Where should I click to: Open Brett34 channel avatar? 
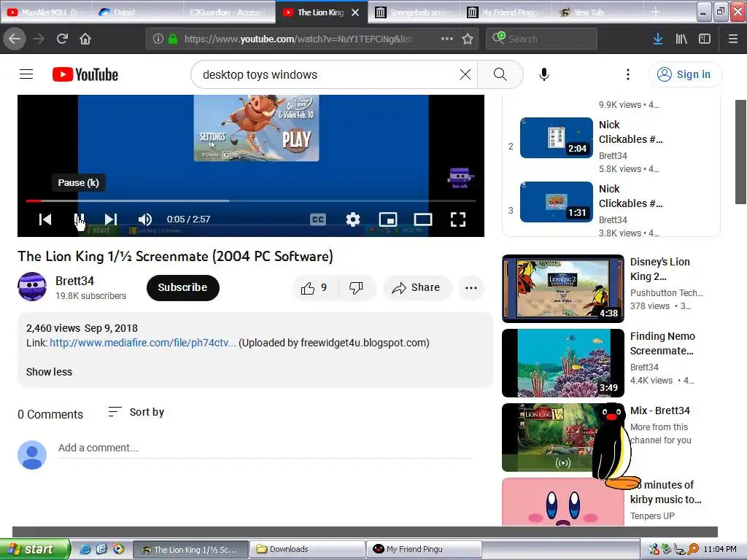pyautogui.click(x=32, y=287)
